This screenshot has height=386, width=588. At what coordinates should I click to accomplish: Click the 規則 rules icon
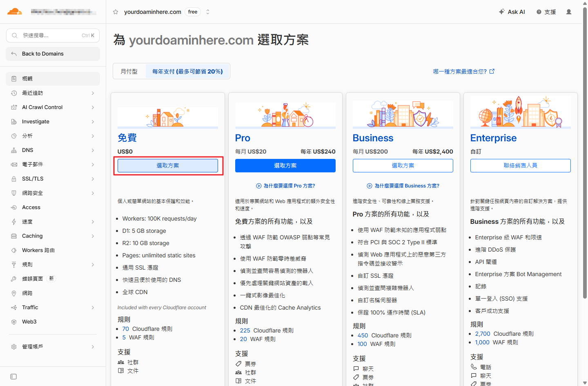pyautogui.click(x=14, y=265)
